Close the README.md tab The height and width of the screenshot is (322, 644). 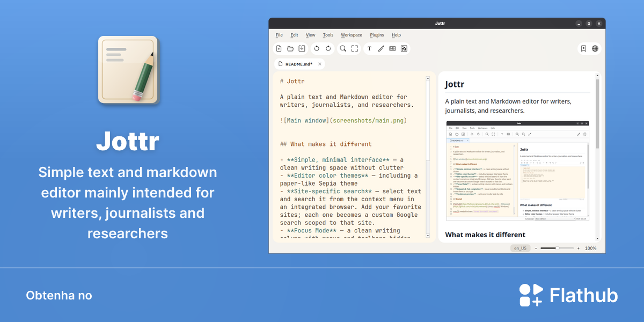coord(320,64)
